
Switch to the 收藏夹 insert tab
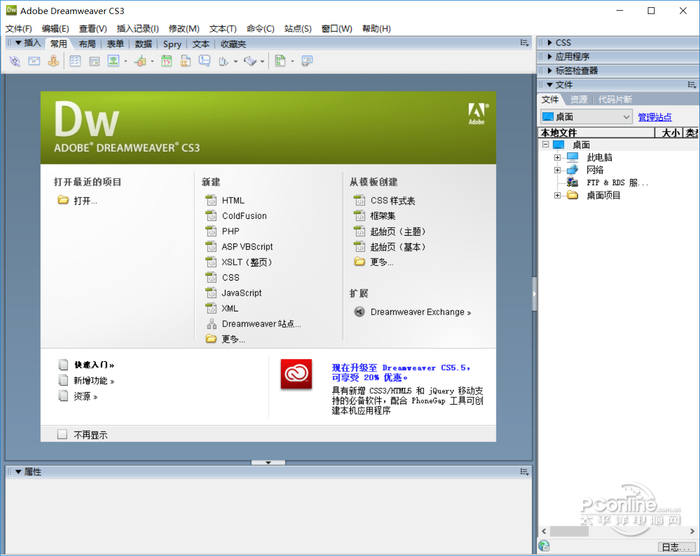point(233,44)
